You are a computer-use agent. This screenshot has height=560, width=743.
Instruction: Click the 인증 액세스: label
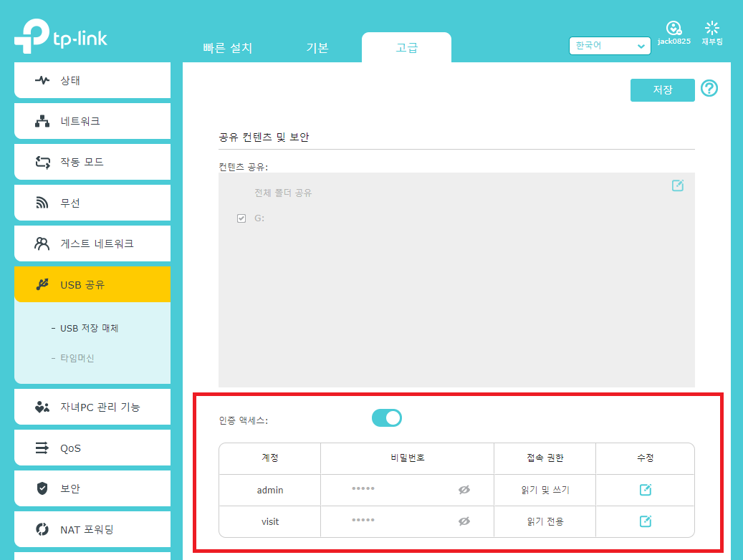click(x=243, y=420)
